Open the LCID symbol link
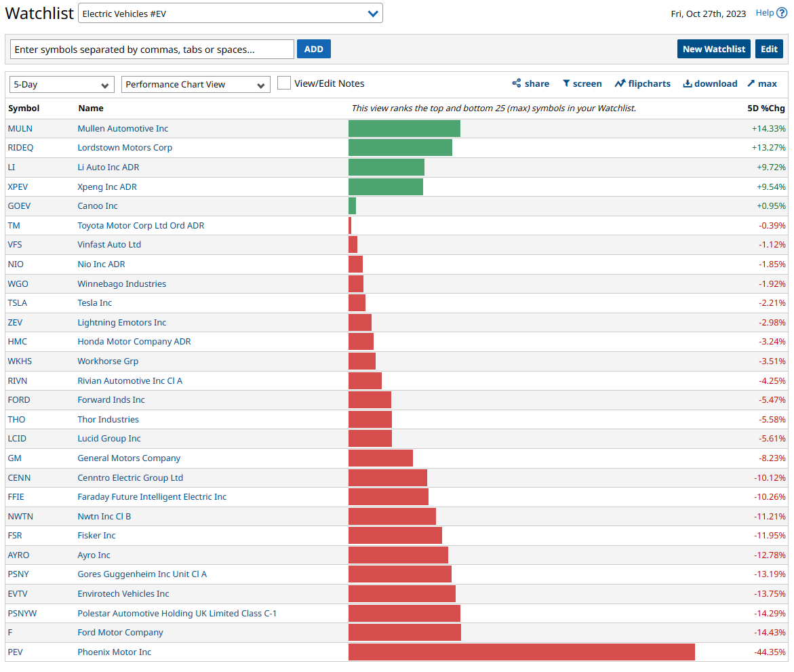The image size is (794, 672). tap(17, 439)
